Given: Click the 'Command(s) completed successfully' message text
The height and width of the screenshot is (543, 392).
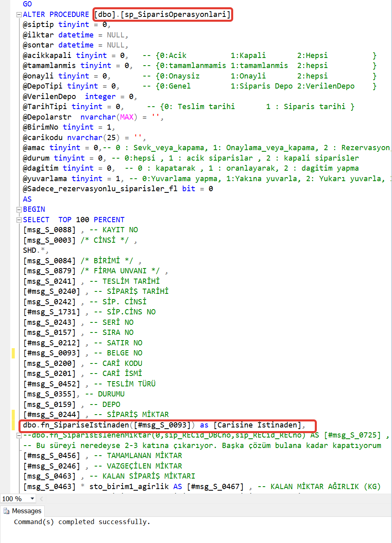Looking at the screenshot, I should point(82,522).
